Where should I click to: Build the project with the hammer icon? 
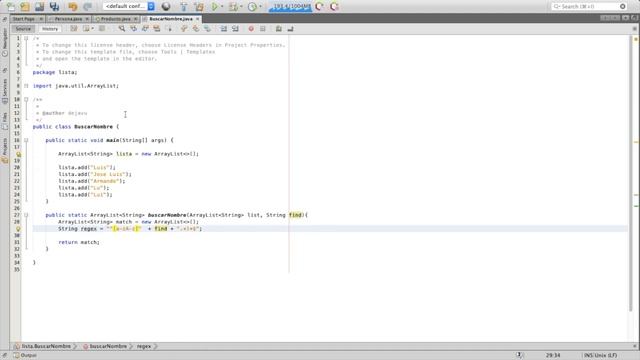(184, 7)
